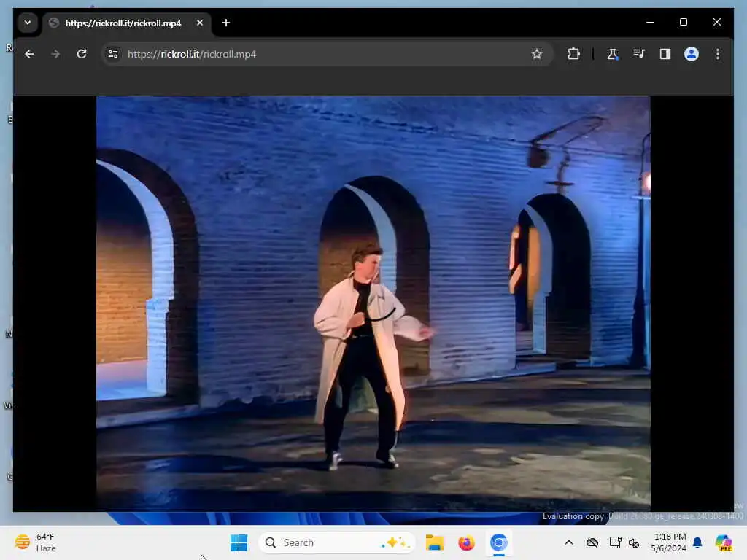This screenshot has height=560, width=747.
Task: Click the video to toggle playback
Action: click(x=373, y=304)
